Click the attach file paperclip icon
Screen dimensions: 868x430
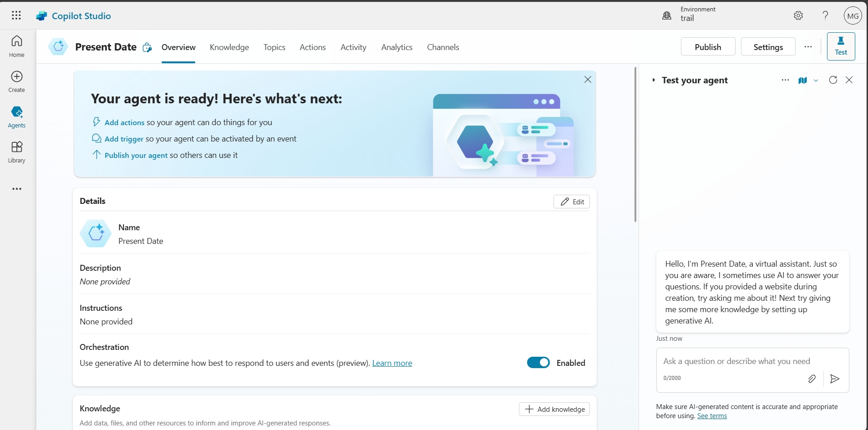(x=812, y=379)
